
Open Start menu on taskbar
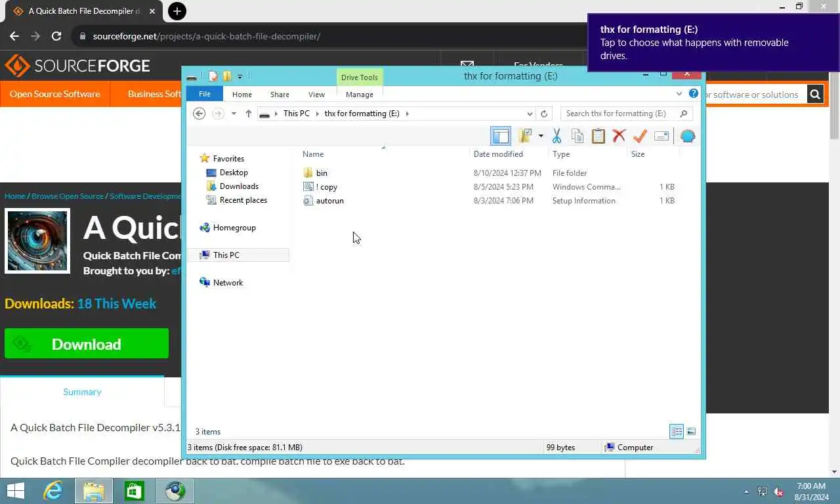[x=15, y=491]
